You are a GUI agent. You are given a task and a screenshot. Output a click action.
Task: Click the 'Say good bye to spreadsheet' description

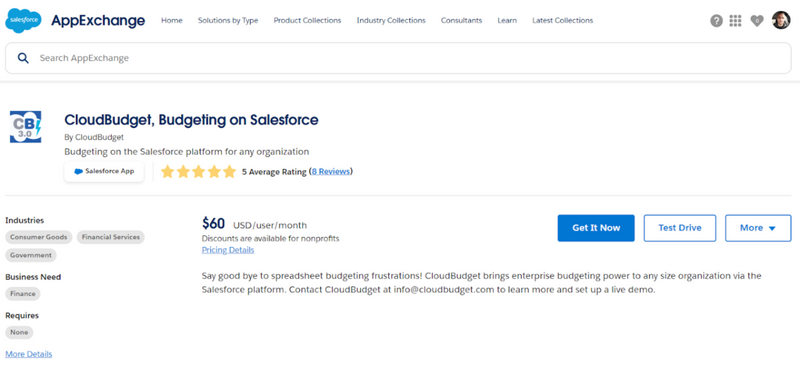(x=482, y=283)
